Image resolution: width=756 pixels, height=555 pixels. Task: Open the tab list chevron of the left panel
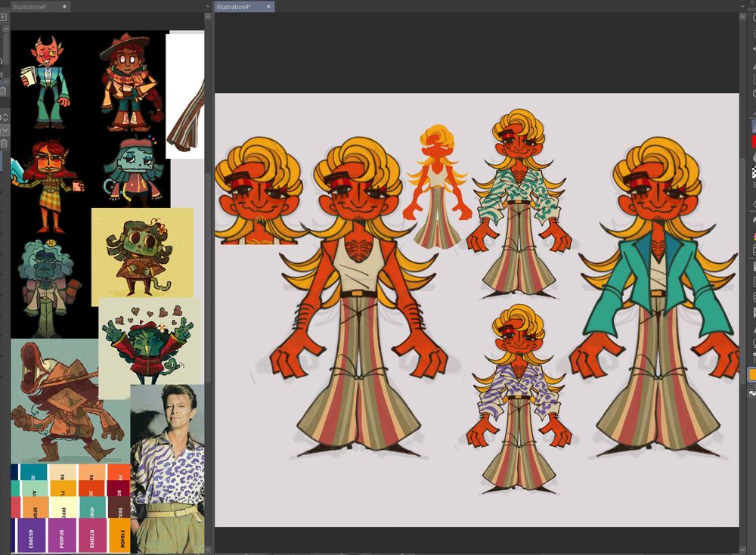pyautogui.click(x=208, y=6)
